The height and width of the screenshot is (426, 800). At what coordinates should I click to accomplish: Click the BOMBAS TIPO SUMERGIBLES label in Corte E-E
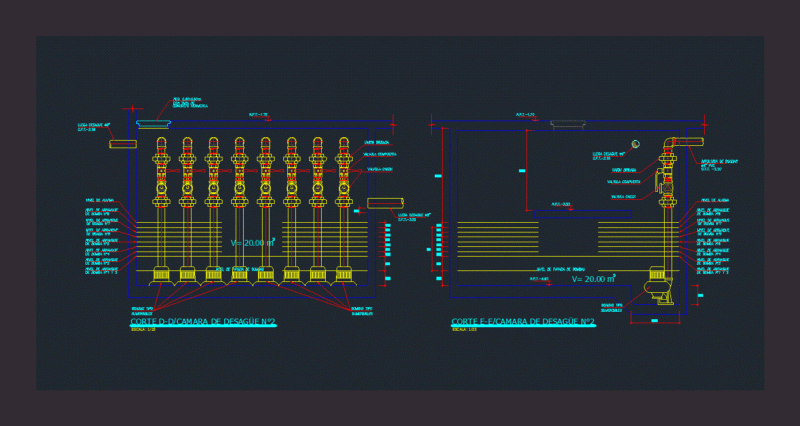pyautogui.click(x=611, y=308)
